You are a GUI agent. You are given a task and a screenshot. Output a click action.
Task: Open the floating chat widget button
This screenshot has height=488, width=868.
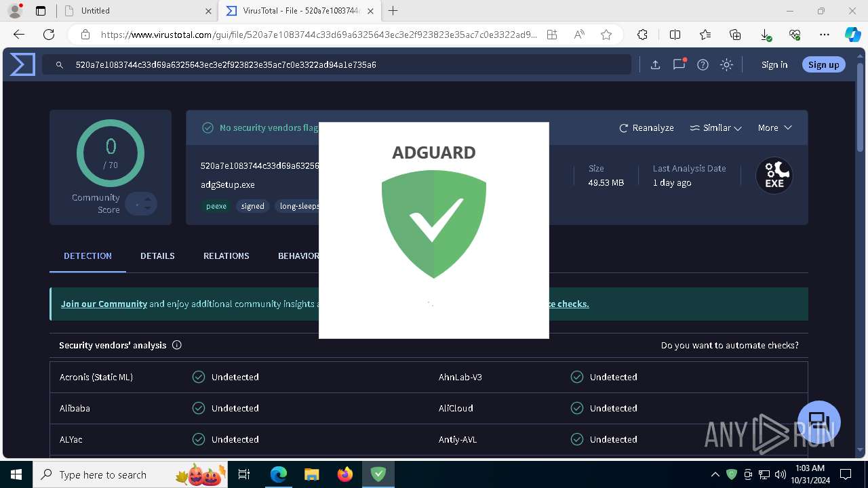tap(818, 422)
